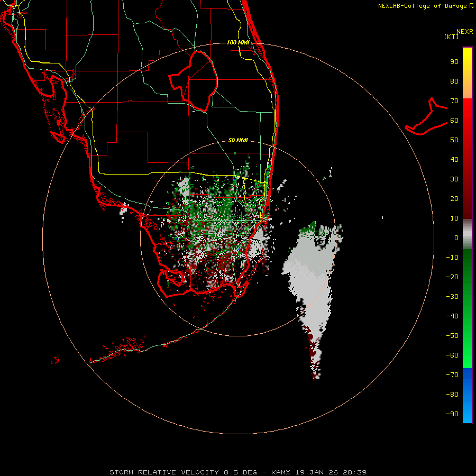Click the -70 scale value
This screenshot has height=476, width=476.
452,375
